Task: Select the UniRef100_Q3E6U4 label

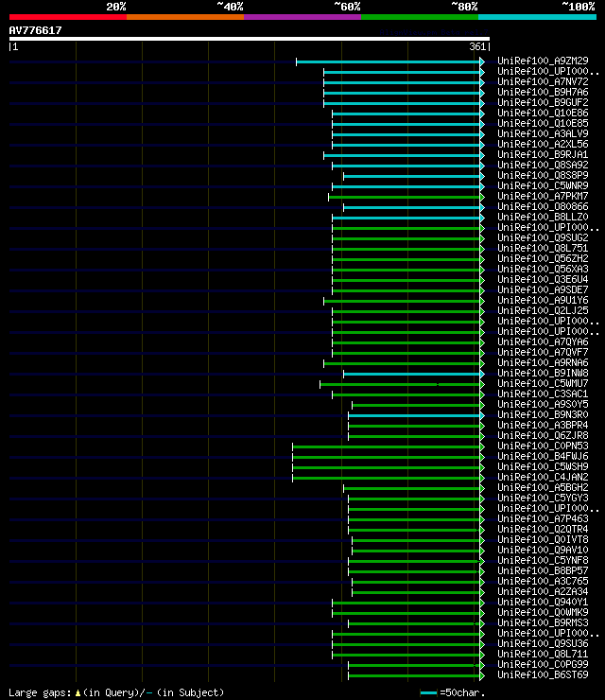Action: click(543, 279)
